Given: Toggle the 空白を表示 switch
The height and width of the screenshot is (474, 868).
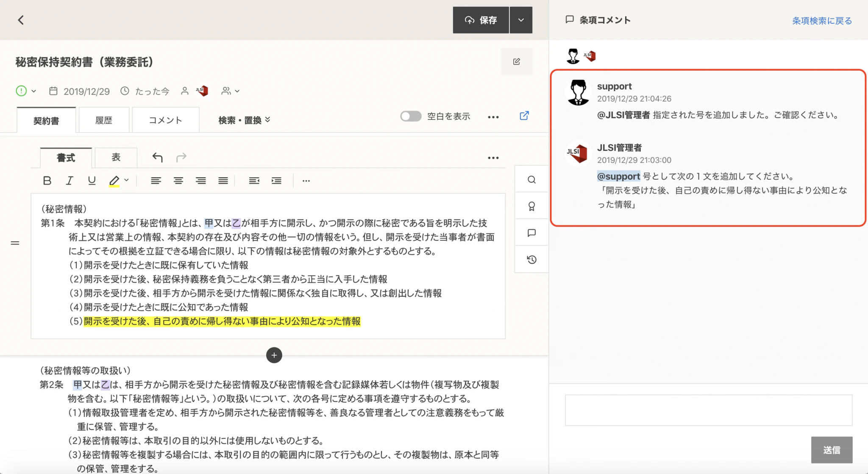Looking at the screenshot, I should [x=410, y=116].
